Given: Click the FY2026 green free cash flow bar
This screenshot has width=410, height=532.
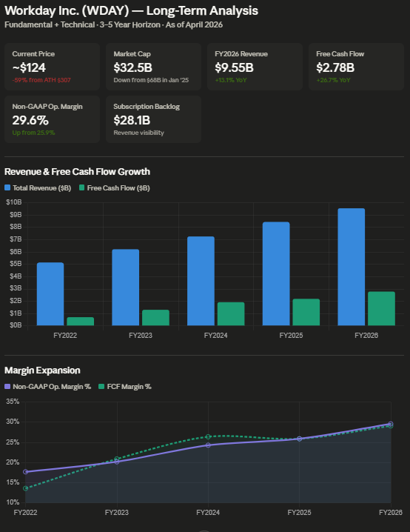Looking at the screenshot, I should (381, 308).
